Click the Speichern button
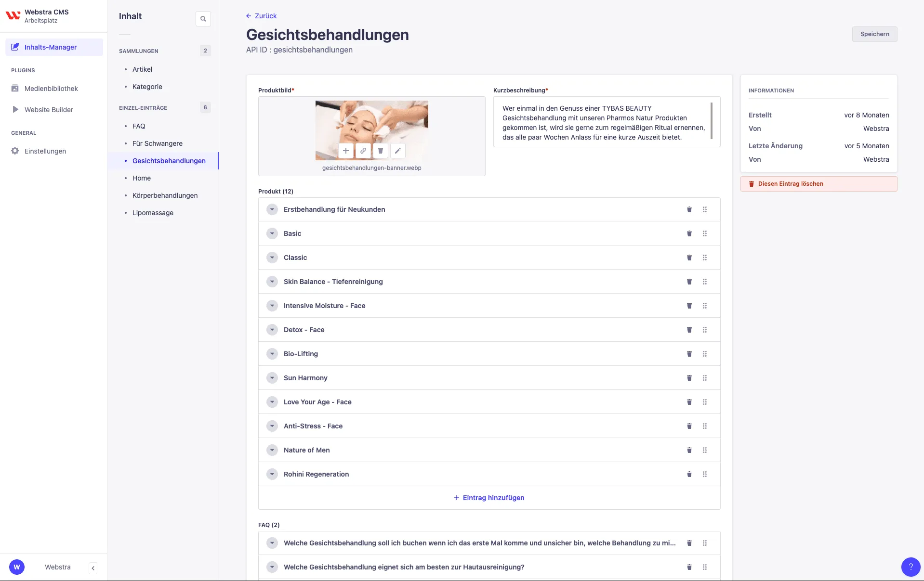Viewport: 924px width, 581px height. [x=874, y=34]
